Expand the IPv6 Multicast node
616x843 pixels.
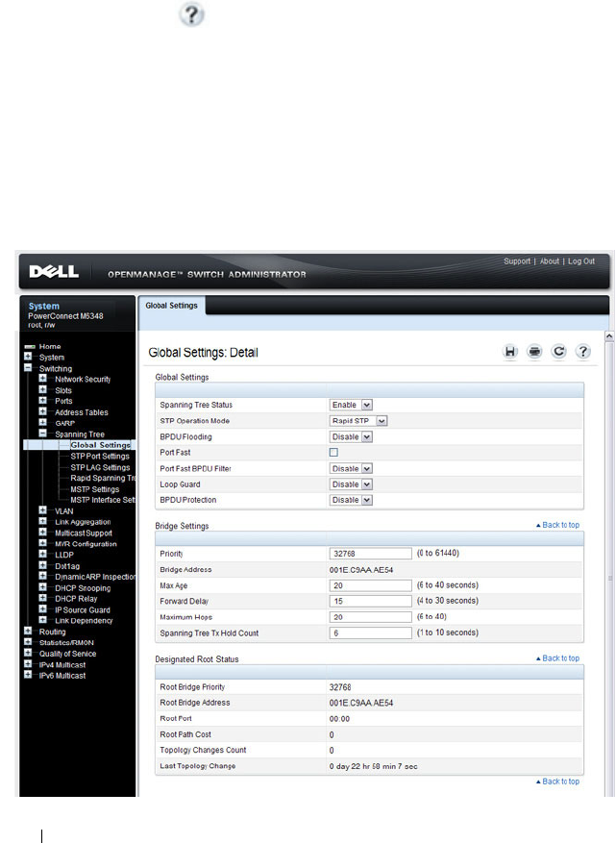[x=28, y=675]
